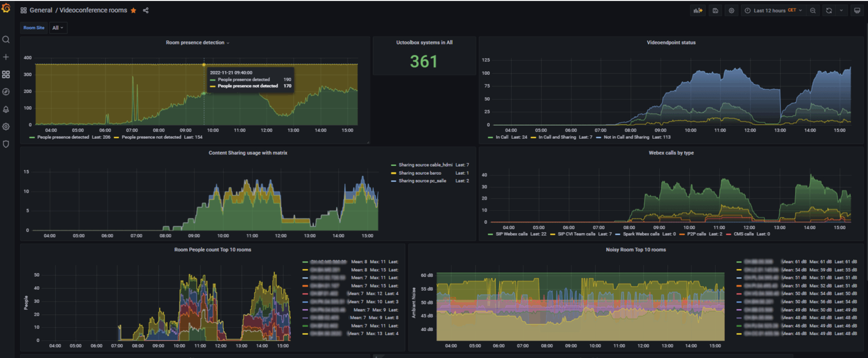Click the Grafana logo home icon

click(6, 8)
